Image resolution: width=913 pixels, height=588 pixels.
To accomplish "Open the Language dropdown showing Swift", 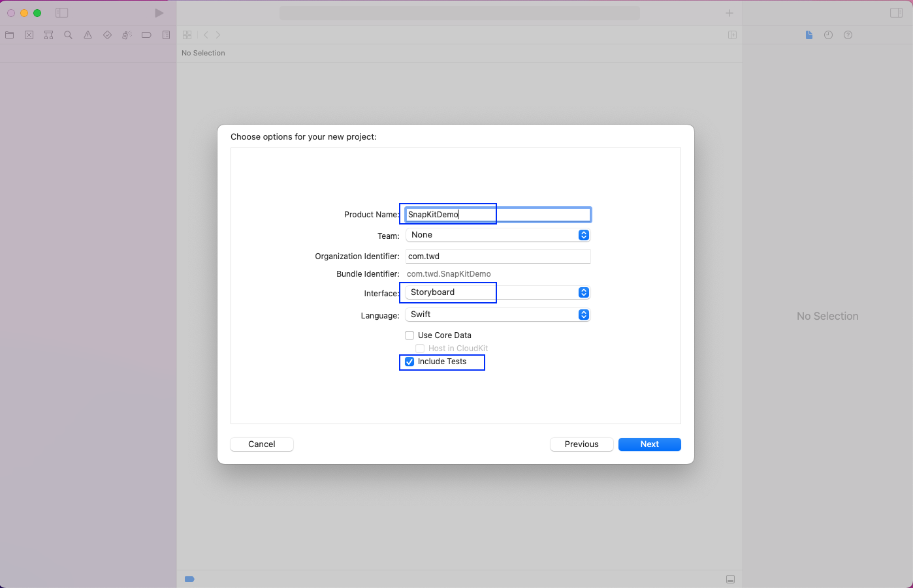I will point(498,315).
